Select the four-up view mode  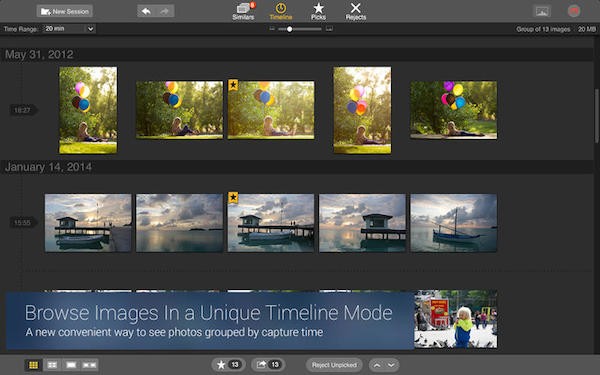coord(52,365)
